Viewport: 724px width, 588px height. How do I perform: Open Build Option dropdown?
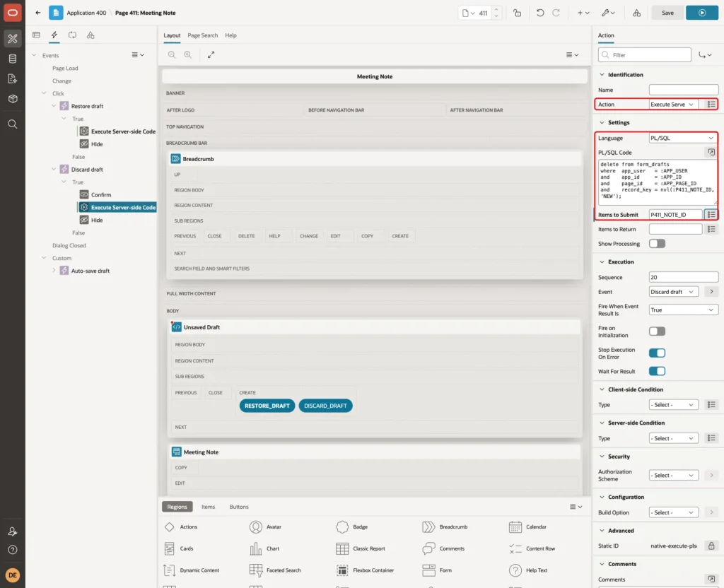click(673, 513)
